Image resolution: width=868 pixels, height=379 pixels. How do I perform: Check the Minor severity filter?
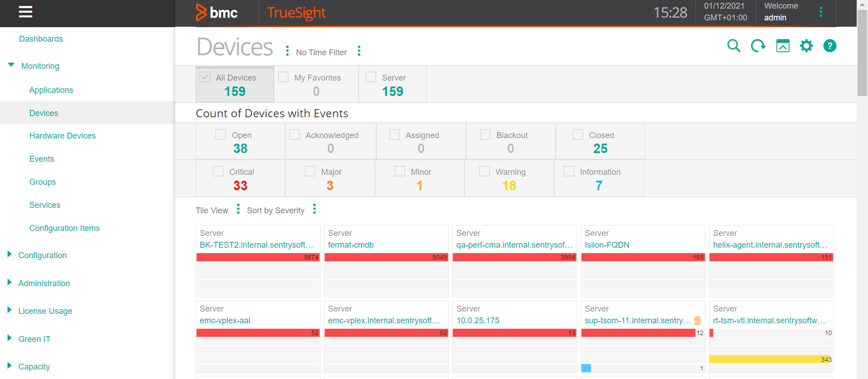400,171
